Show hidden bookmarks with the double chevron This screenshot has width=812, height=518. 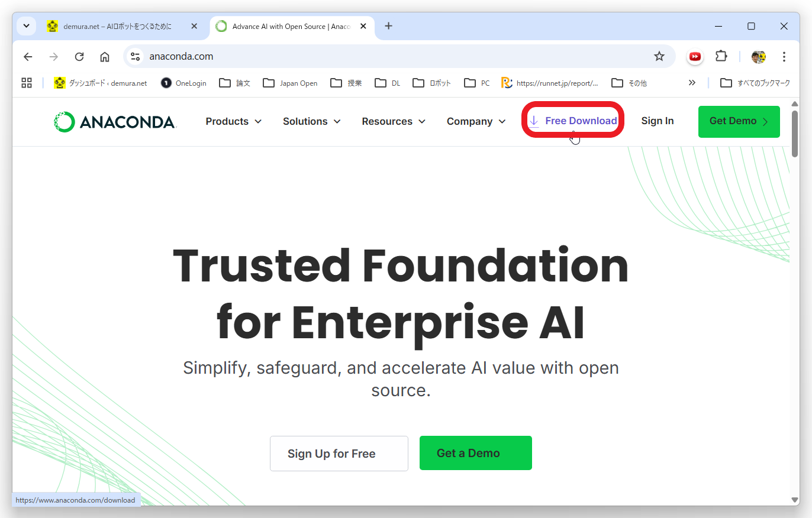(692, 83)
